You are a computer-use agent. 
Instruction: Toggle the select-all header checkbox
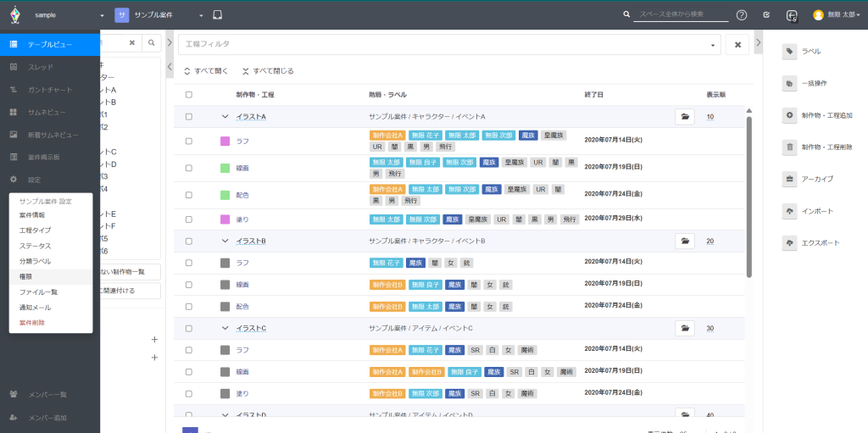tap(189, 95)
